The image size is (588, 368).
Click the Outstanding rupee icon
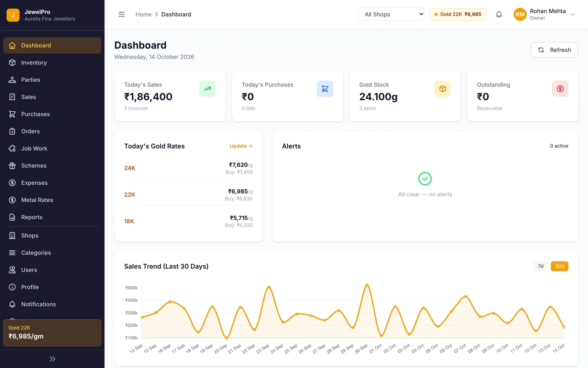click(560, 89)
